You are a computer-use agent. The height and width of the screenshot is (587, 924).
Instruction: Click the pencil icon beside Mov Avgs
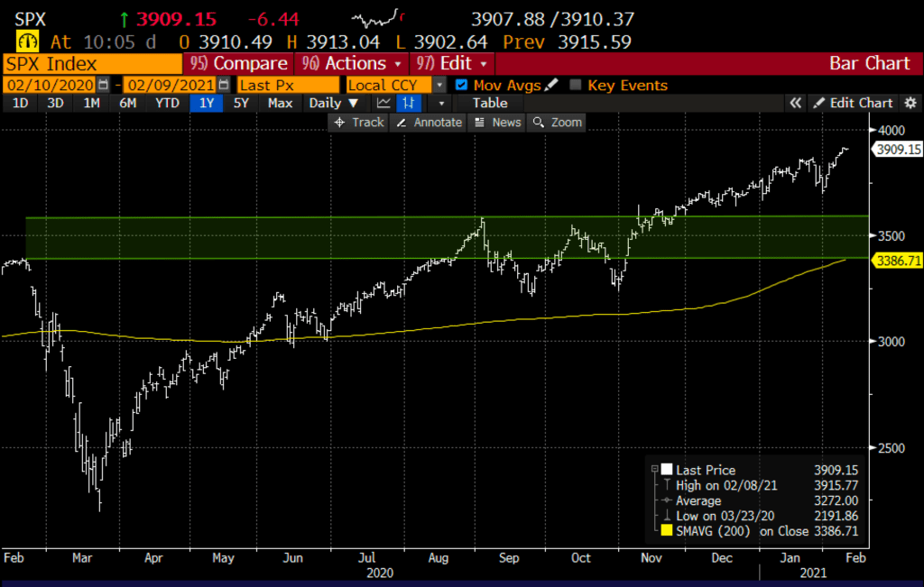[551, 85]
